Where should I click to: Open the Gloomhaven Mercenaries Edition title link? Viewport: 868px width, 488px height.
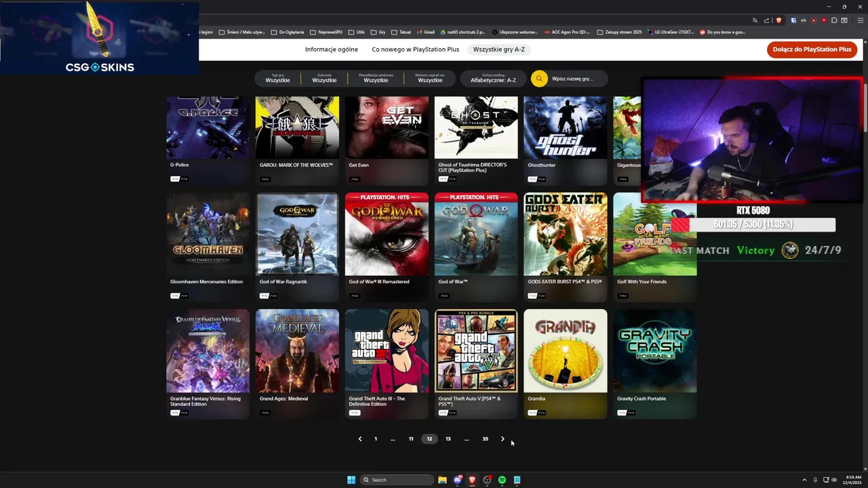pyautogui.click(x=206, y=282)
